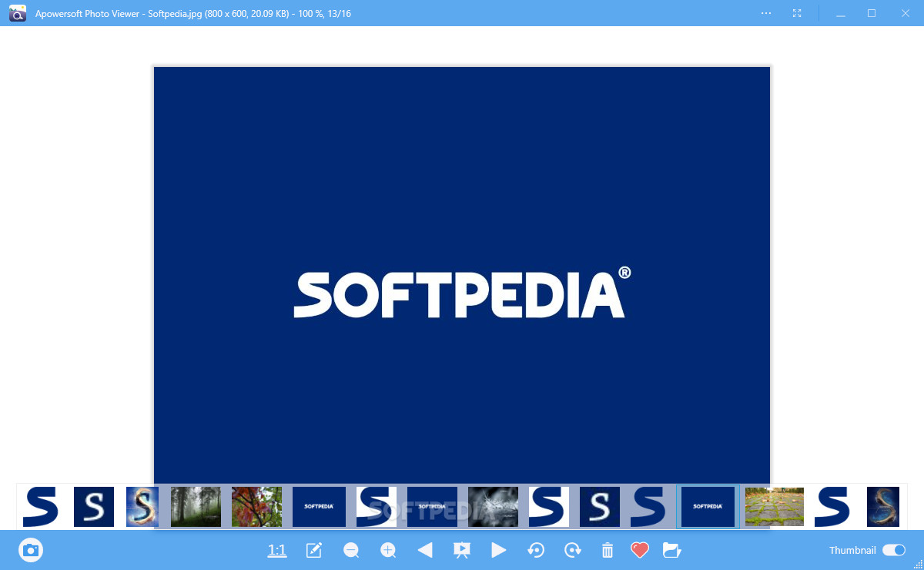Open a file with the folder icon

672,550
